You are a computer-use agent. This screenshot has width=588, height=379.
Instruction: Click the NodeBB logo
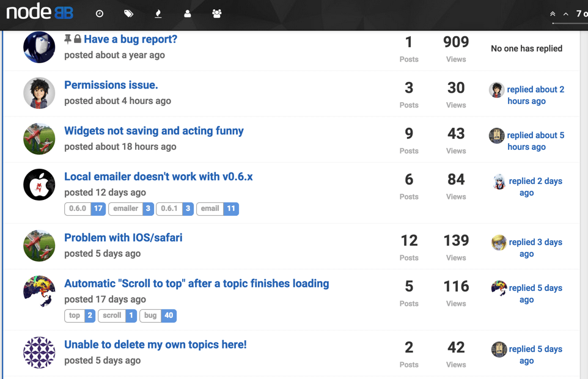tap(40, 13)
